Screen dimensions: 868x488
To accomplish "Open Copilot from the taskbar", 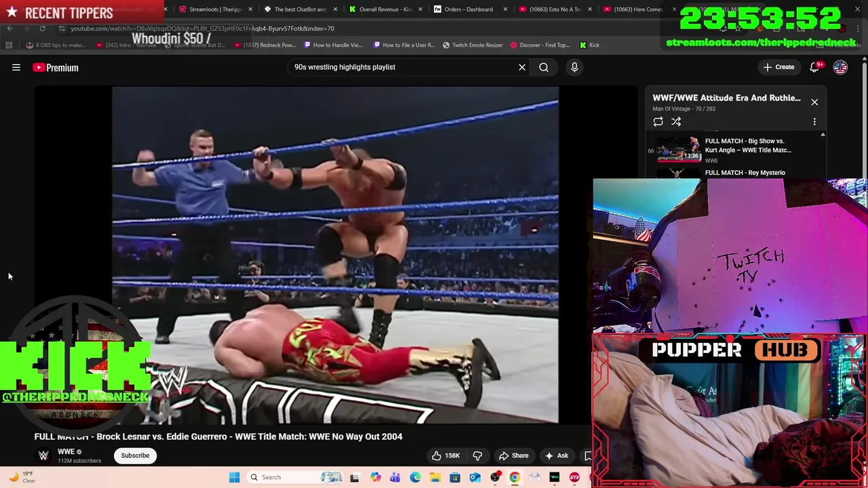I will pos(375,477).
